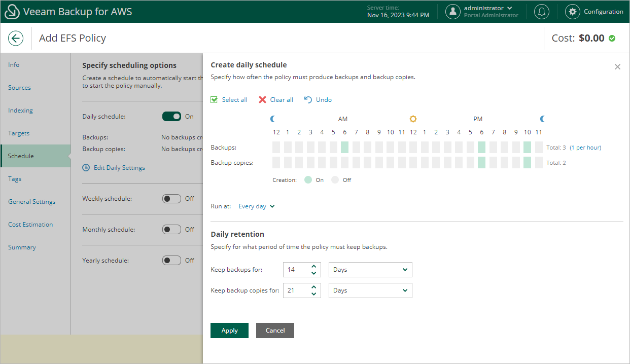630x364 pixels.
Task: Enable the Monthly schedule toggle
Action: click(x=171, y=230)
